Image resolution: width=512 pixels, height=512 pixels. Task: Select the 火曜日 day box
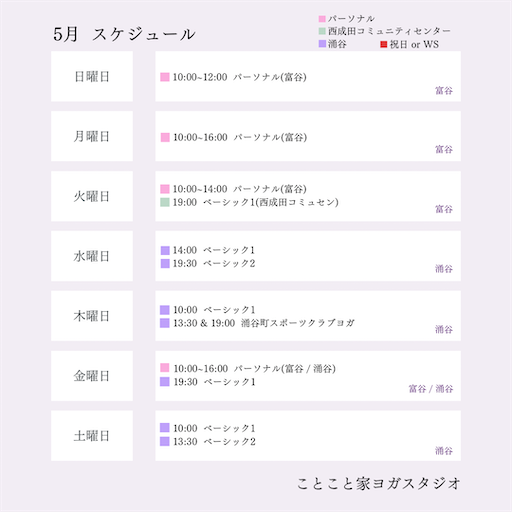click(92, 196)
